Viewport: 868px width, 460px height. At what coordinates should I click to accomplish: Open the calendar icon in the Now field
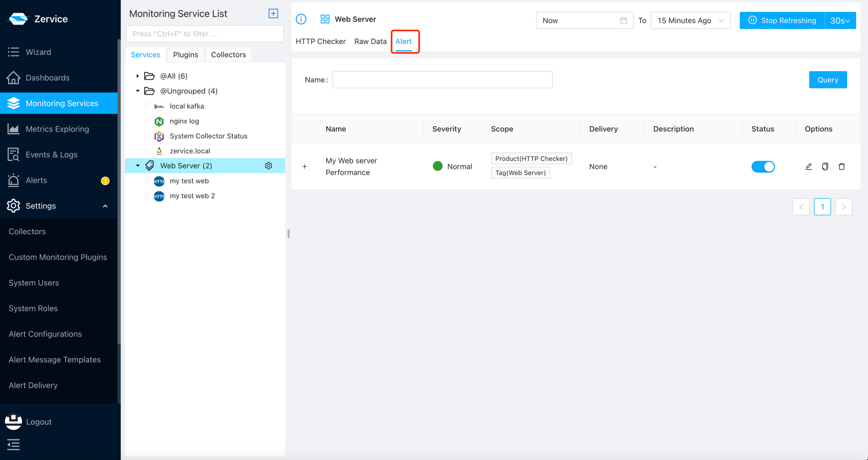(623, 20)
